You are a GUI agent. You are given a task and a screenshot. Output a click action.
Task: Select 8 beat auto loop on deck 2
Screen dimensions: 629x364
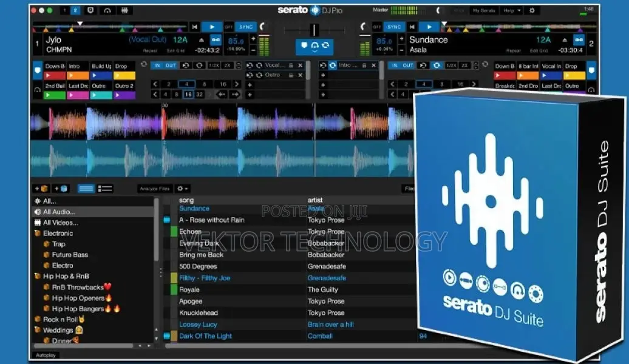pos(442,84)
